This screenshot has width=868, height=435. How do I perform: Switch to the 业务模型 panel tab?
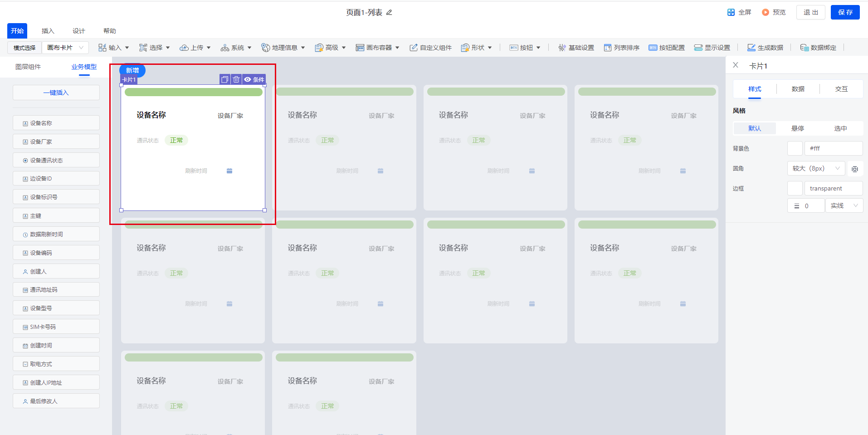pos(84,67)
